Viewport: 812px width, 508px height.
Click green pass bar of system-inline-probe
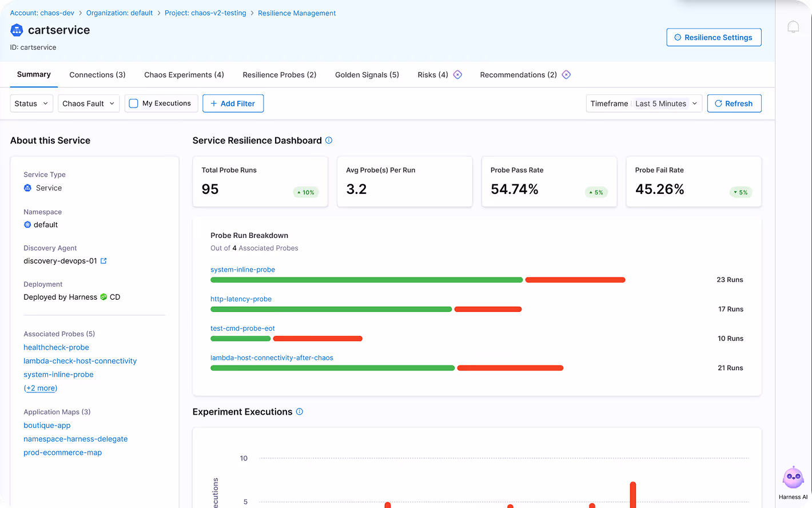(x=367, y=280)
